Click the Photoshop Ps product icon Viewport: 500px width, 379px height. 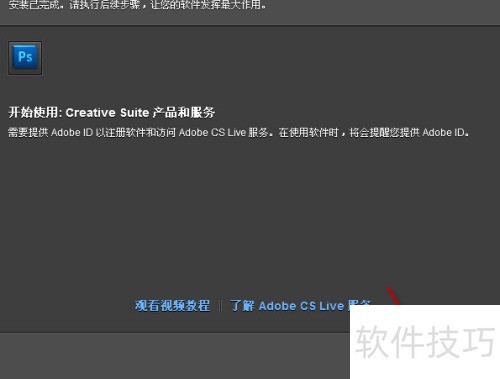point(25,58)
